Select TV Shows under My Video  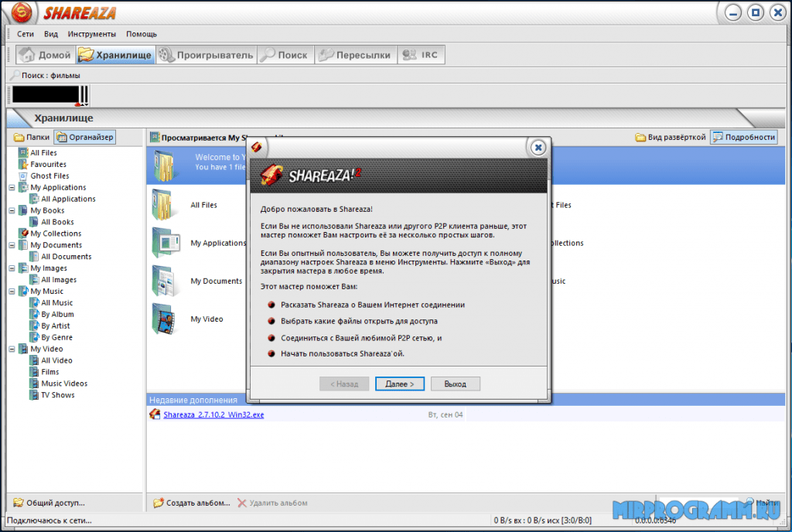(52, 394)
